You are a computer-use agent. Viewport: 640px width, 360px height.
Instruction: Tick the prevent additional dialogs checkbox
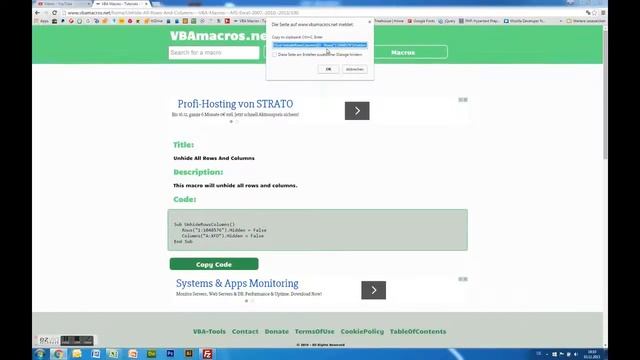pyautogui.click(x=274, y=54)
